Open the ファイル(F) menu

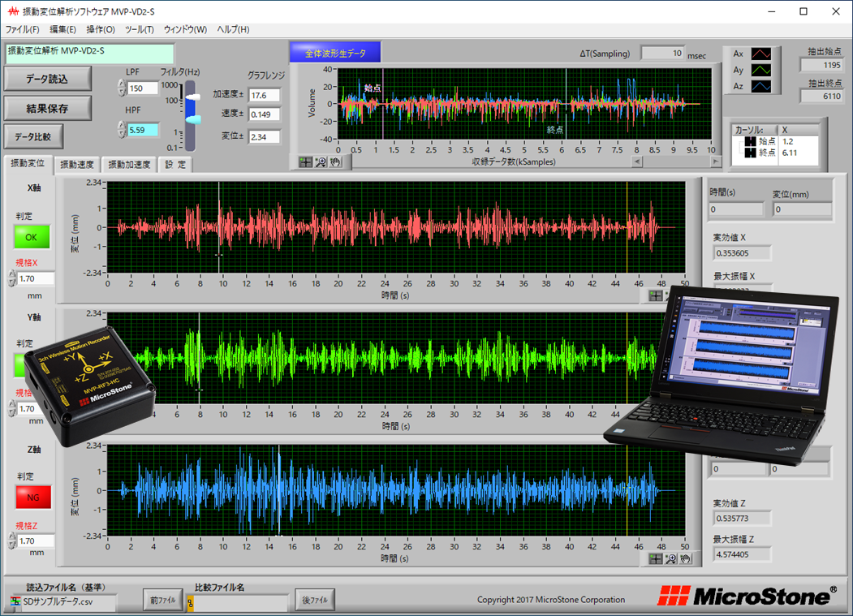(x=22, y=29)
